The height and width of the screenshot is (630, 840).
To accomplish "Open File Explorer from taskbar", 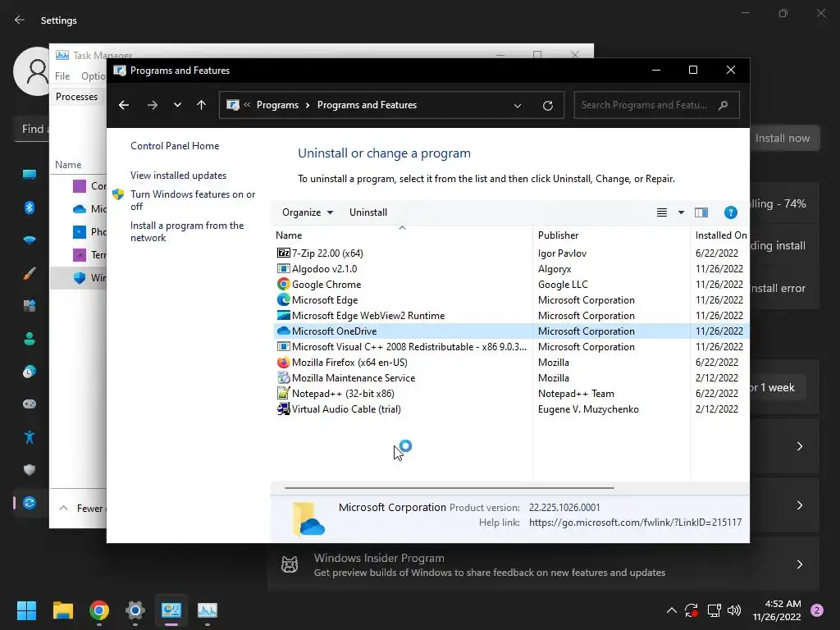I will pyautogui.click(x=62, y=610).
